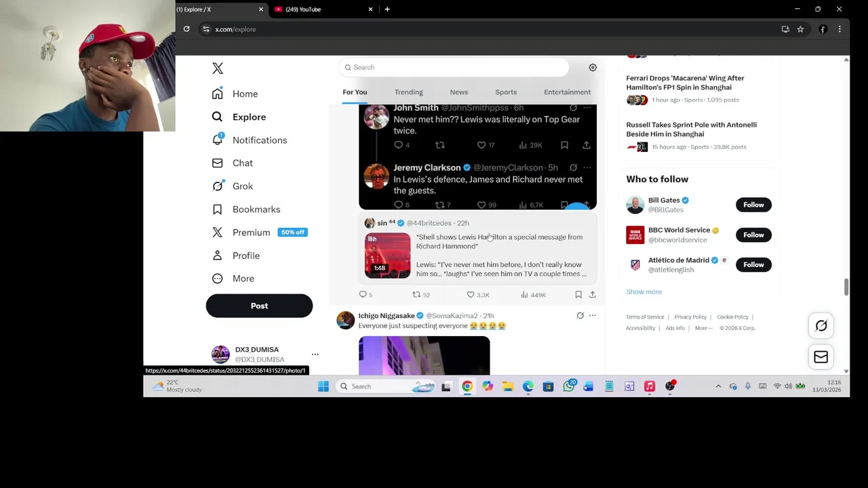
Task: Open the Ads info link
Action: [675, 328]
